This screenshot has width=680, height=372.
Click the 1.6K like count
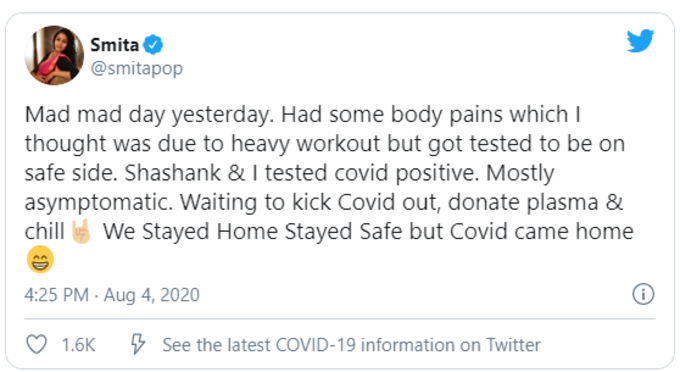(x=78, y=345)
